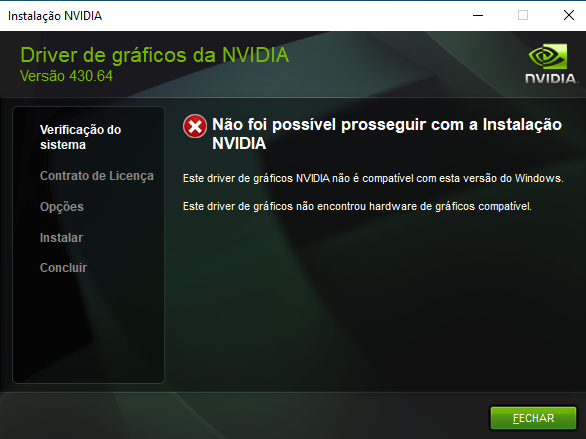This screenshot has width=586, height=439.
Task: Go to the Instalar step
Action: coord(61,238)
